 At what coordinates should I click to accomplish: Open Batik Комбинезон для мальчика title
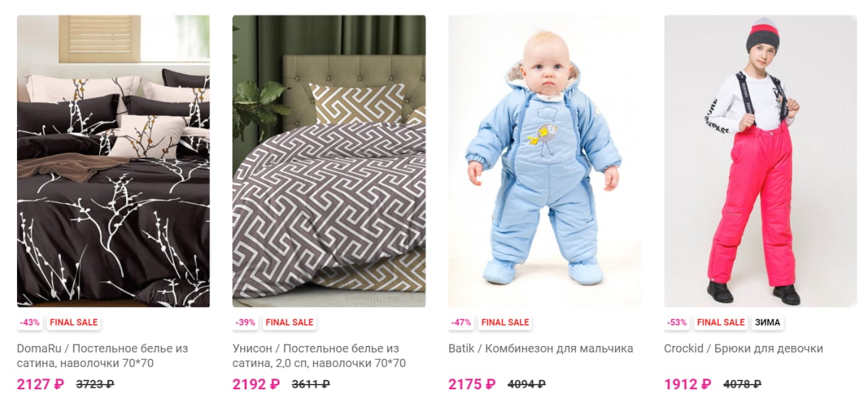point(540,349)
